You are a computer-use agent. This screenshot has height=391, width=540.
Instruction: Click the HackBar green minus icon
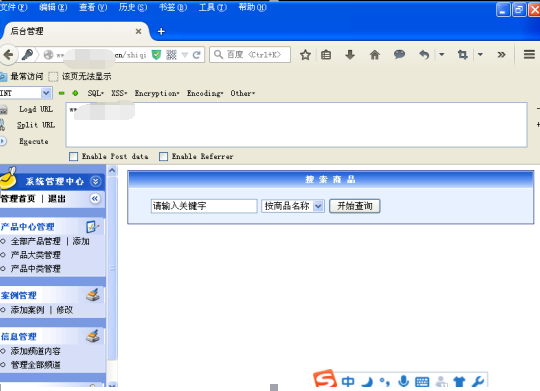pyautogui.click(x=62, y=93)
